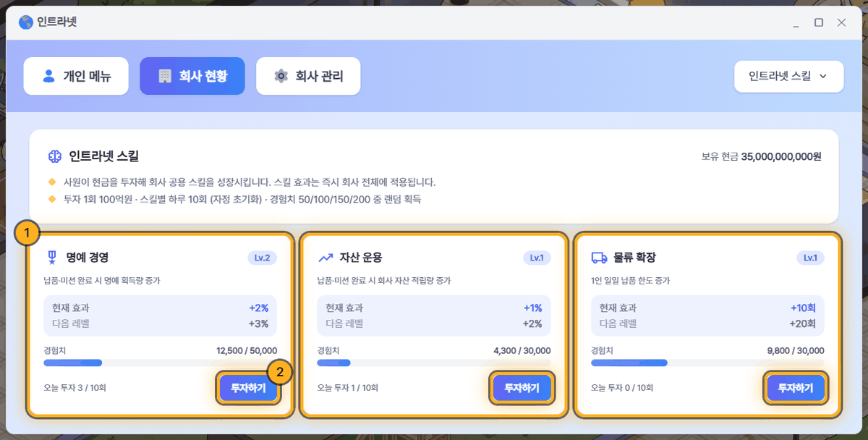Click the +2% current effect value
The width and height of the screenshot is (868, 440).
click(258, 308)
